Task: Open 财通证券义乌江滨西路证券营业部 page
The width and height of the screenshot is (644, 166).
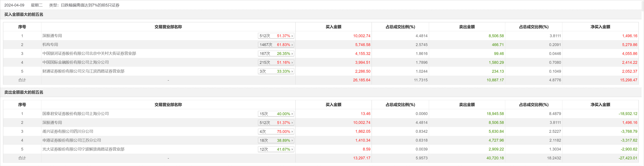Action: pyautogui.click(x=83, y=71)
